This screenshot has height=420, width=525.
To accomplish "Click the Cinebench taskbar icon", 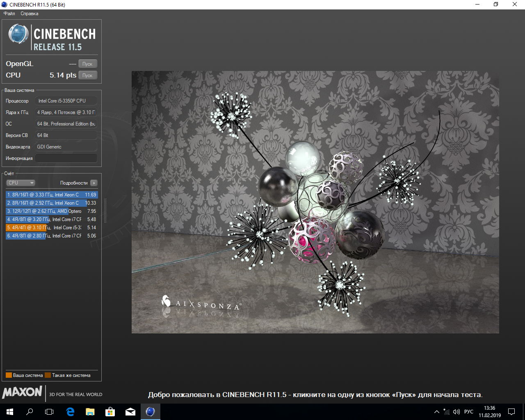I will point(150,412).
